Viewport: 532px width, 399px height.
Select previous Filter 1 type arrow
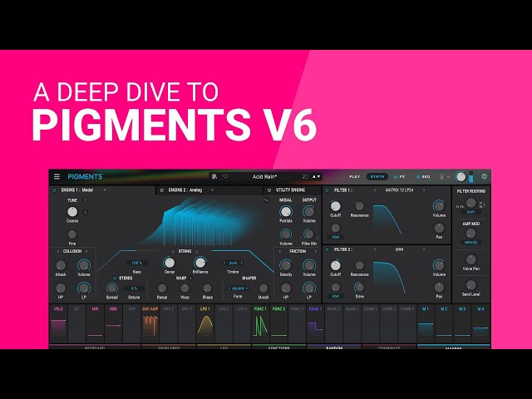coord(375,190)
